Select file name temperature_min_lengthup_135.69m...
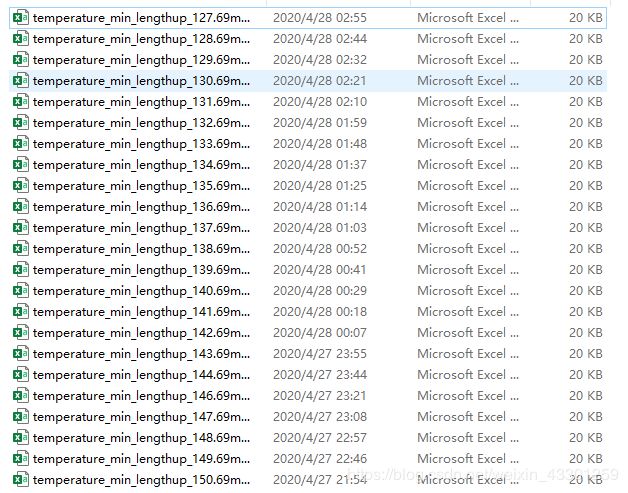Viewport: 628px width, 493px height. 141,186
